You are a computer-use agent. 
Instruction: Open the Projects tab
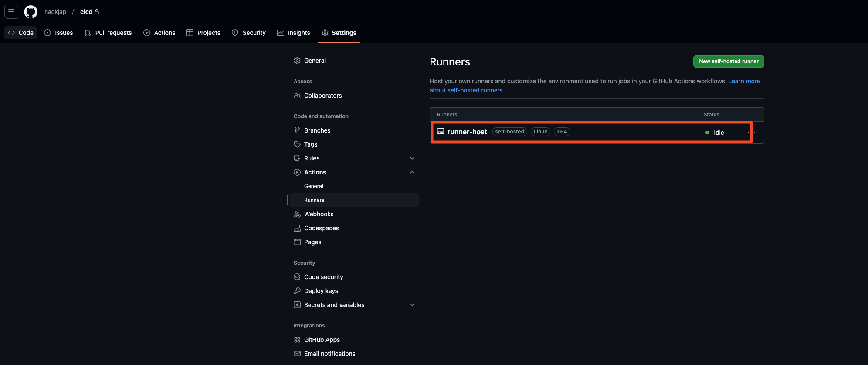[x=203, y=33]
